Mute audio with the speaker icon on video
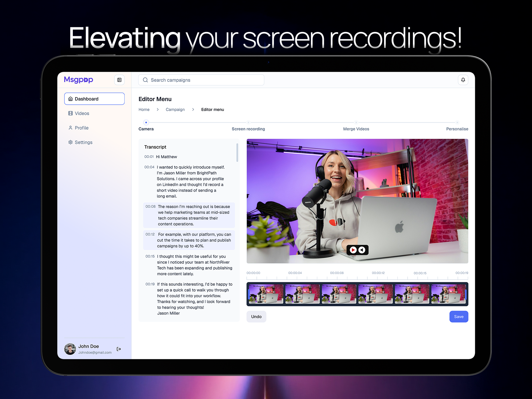This screenshot has width=532, height=399. [x=362, y=250]
